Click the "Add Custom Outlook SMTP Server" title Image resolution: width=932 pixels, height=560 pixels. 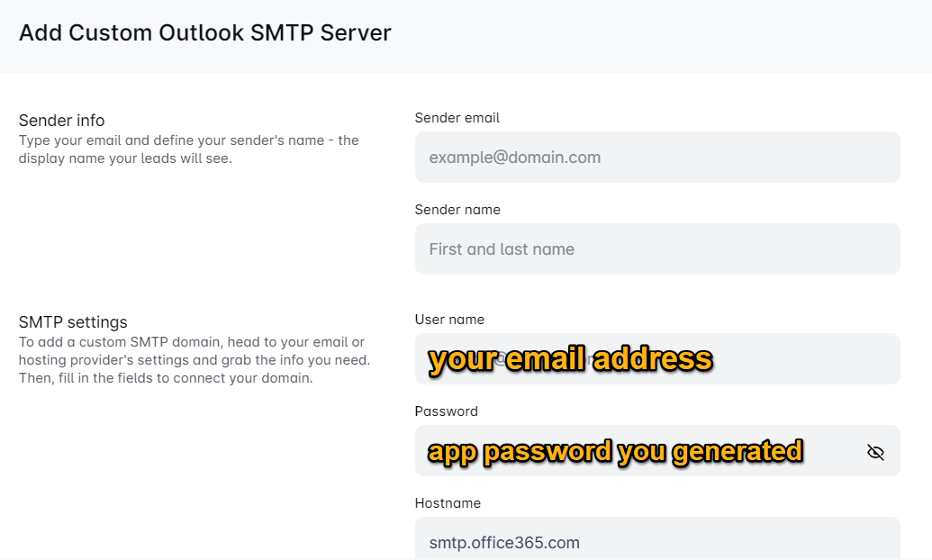[x=205, y=33]
